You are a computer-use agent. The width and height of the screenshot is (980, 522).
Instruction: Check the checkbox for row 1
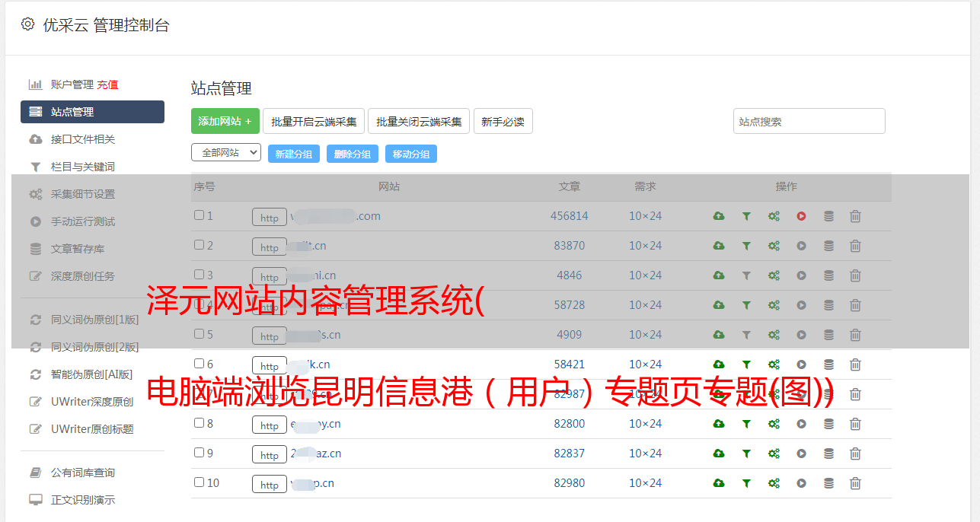pos(199,215)
